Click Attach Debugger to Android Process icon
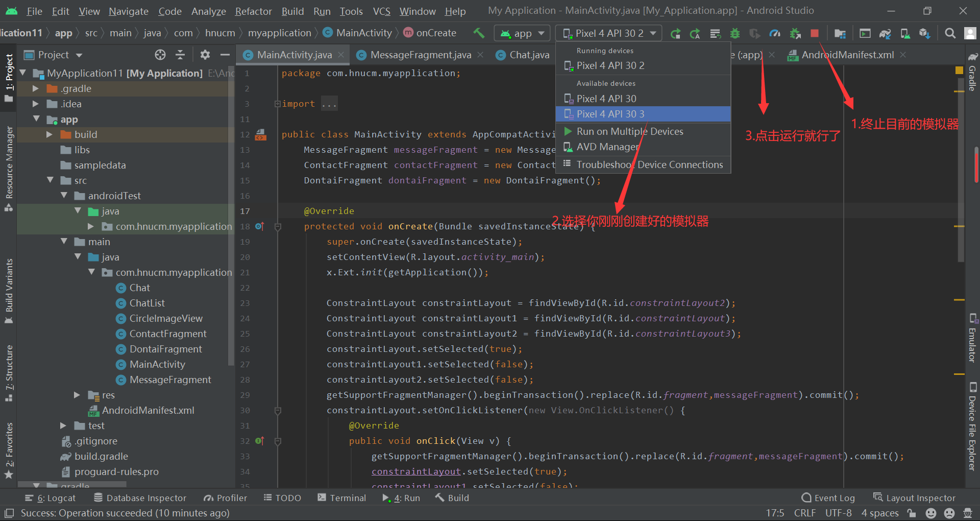This screenshot has height=521, width=980. [x=795, y=33]
